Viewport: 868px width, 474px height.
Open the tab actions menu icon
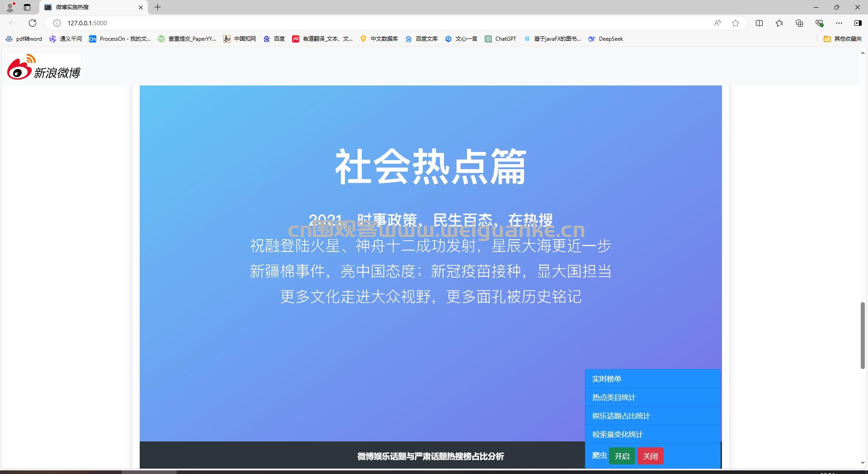27,7
